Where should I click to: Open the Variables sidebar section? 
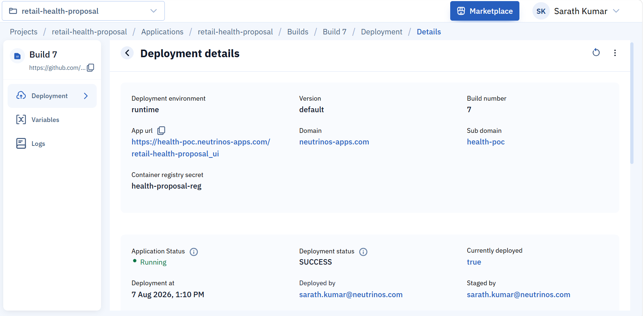pos(52,120)
